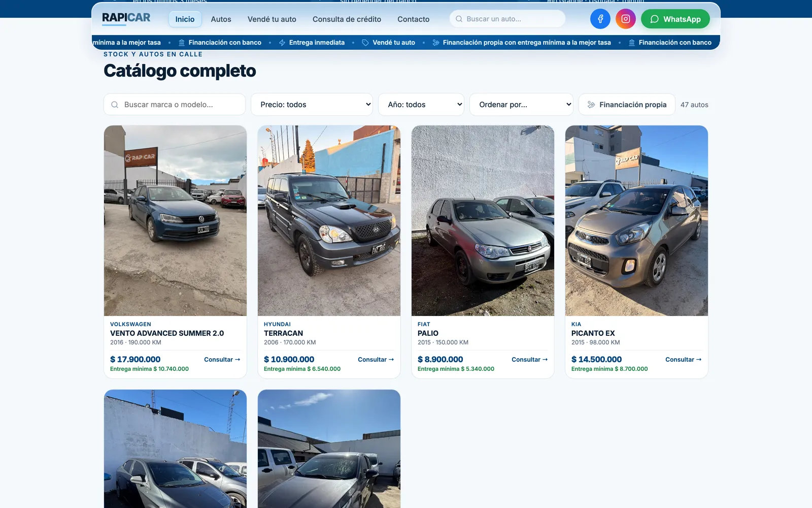Expand the Año: todos dropdown
Image resolution: width=812 pixels, height=508 pixels.
(x=421, y=105)
